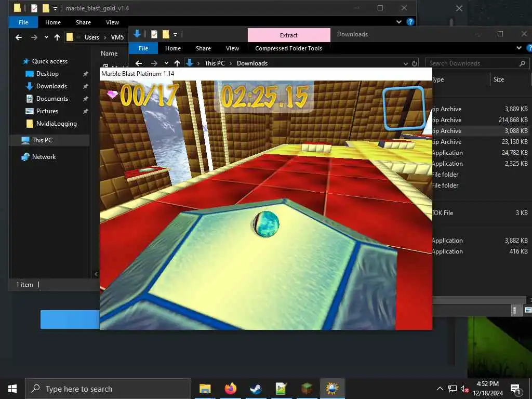Open View tab in Downloads window
The width and height of the screenshot is (532, 399).
point(232,48)
